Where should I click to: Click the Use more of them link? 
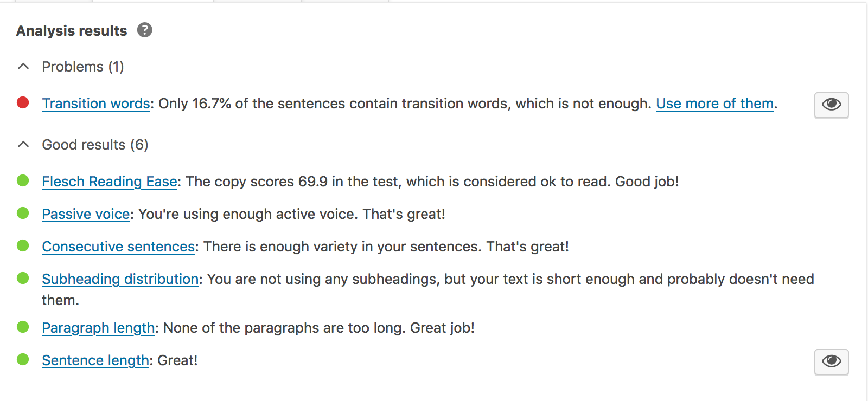click(714, 103)
